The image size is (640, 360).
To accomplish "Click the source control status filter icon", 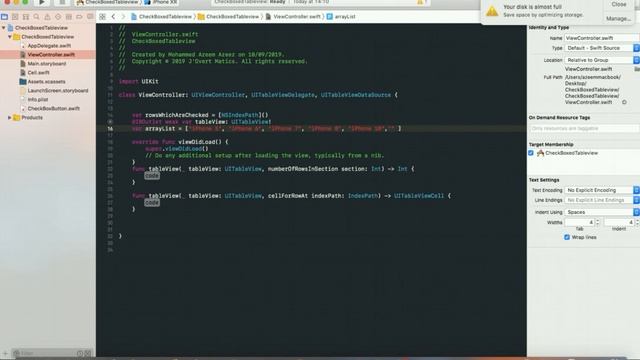I will coord(87,353).
